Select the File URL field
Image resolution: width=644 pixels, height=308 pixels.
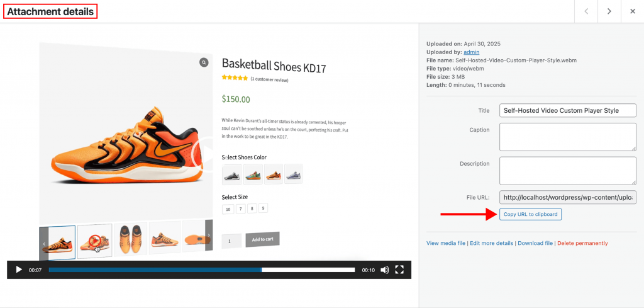(568, 197)
